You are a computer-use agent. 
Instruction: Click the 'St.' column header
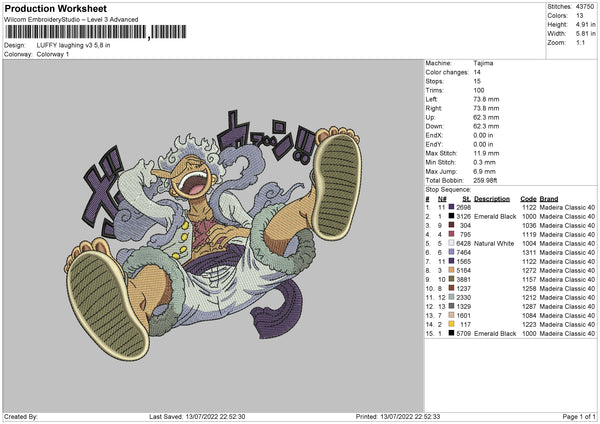466,199
